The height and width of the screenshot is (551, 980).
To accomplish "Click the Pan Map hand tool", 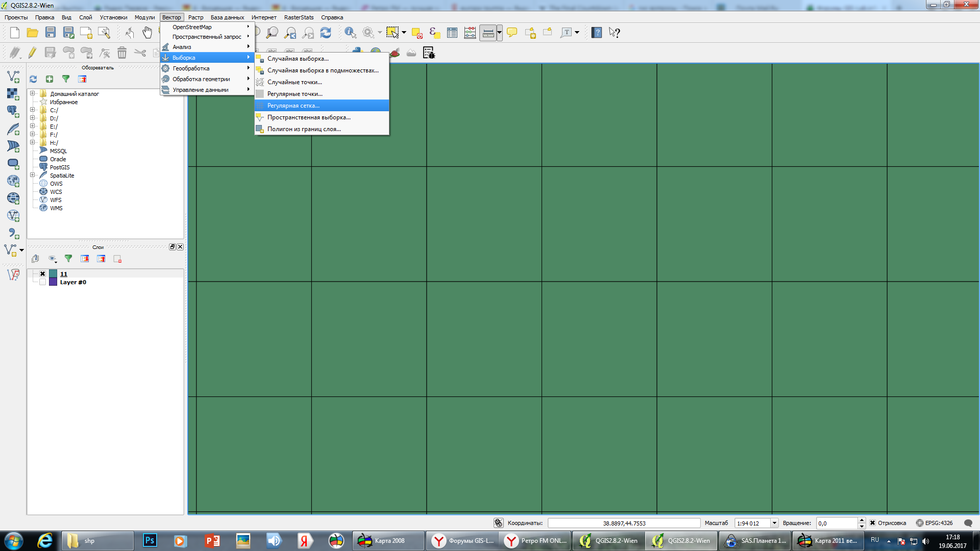I will point(147,33).
